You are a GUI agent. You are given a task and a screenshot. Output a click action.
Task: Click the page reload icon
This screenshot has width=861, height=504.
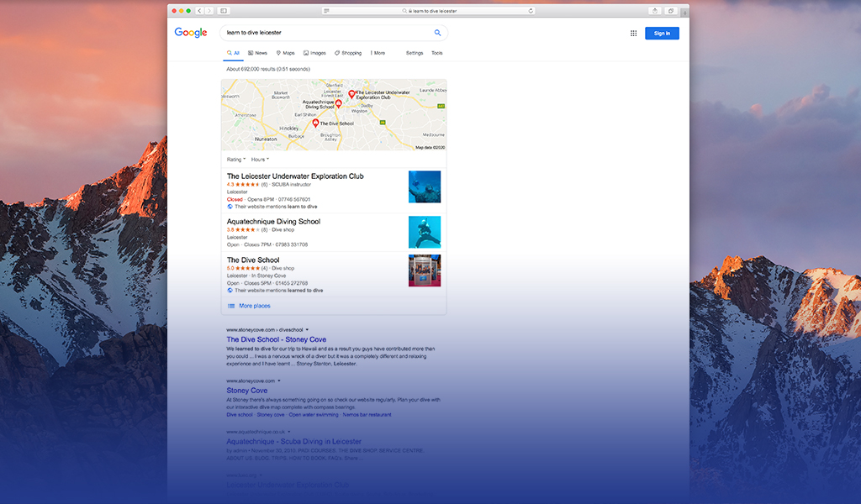click(531, 11)
